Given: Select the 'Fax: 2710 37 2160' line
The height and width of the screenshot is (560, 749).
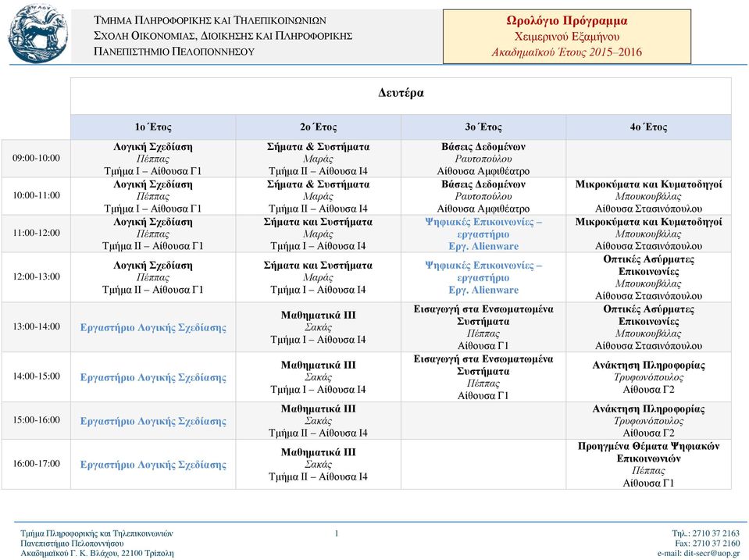Looking at the screenshot, I should (708, 544).
